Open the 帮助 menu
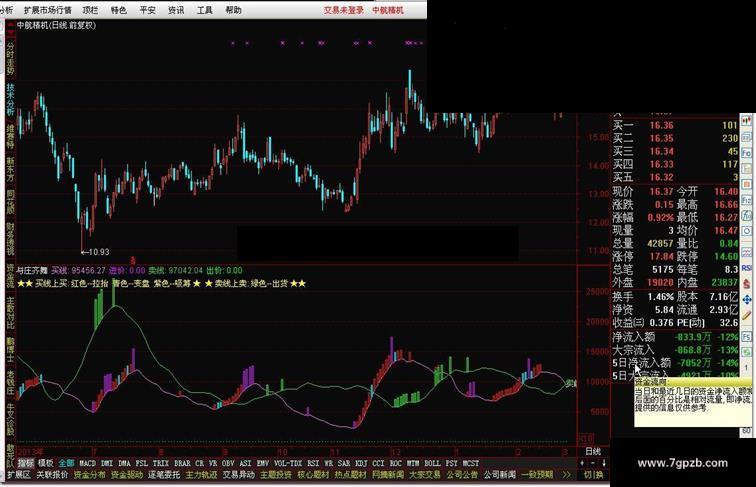Viewport: 756px width, 487px height. [x=233, y=10]
